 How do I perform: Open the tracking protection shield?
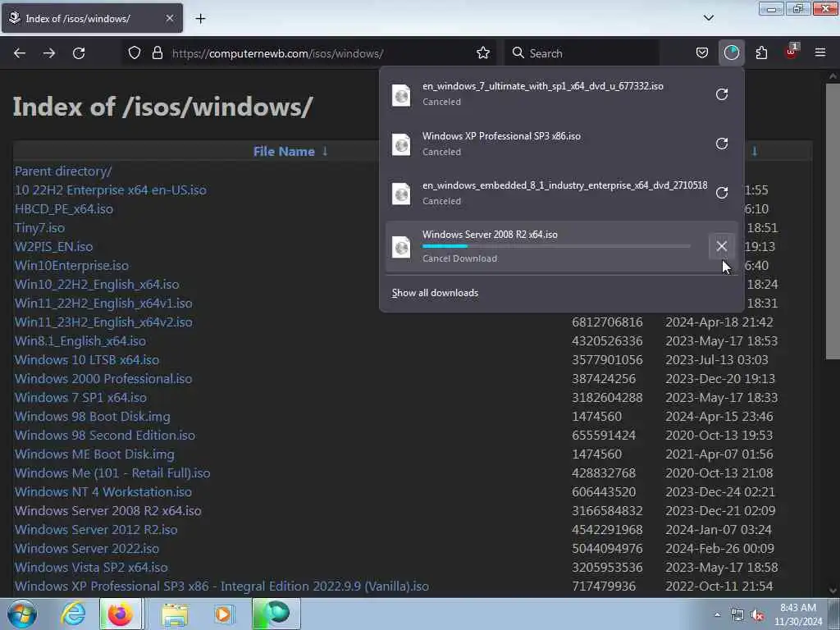(x=135, y=53)
